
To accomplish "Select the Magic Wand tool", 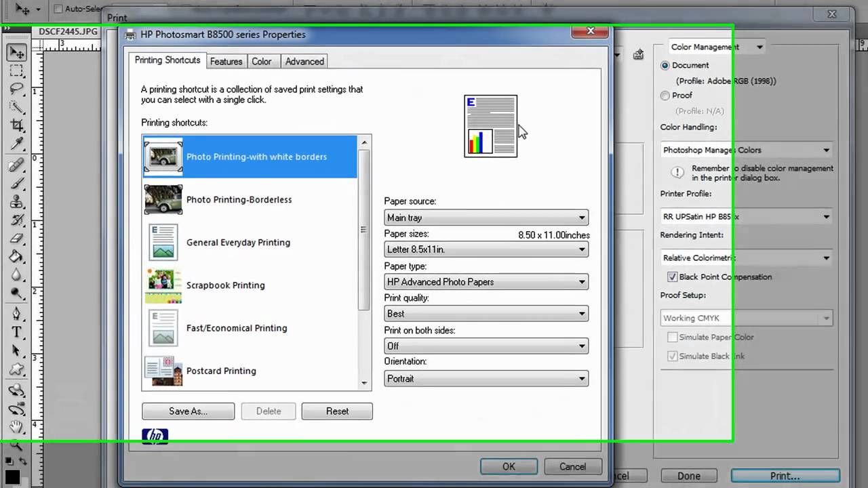I will 17,107.
